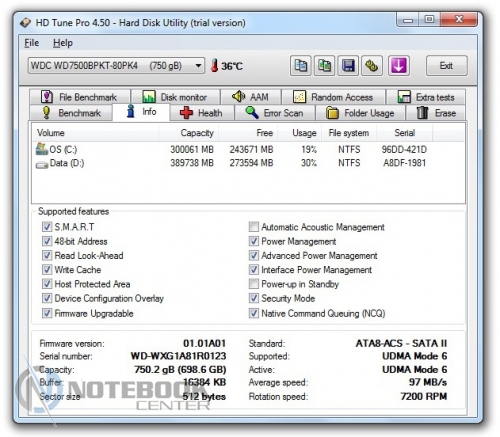Switch to the Health tab
500x437 pixels.
202,113
